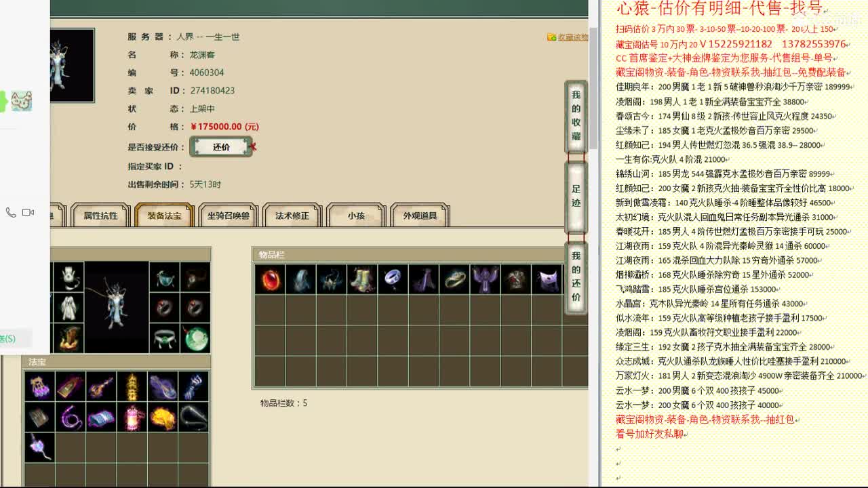Click the green jade orb equipment slot
This screenshot has width=868, height=488.
195,338
